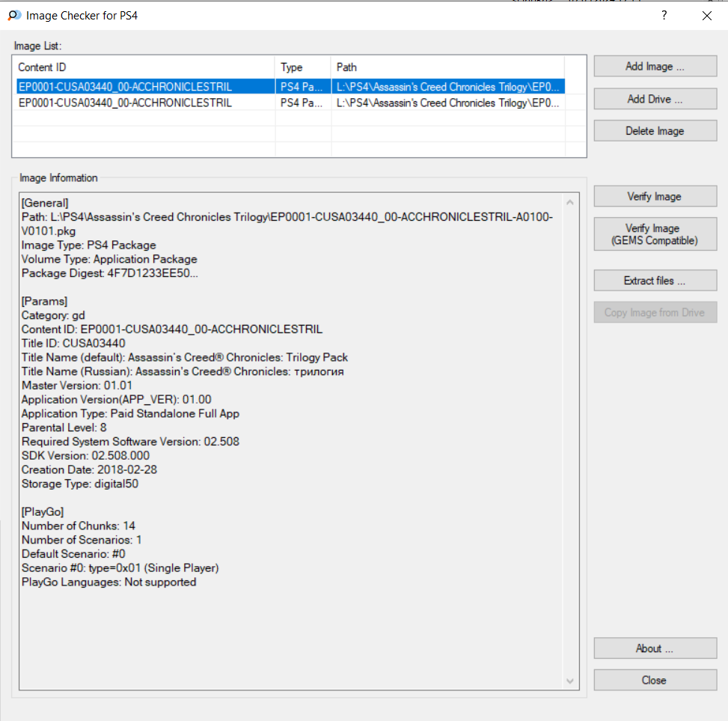Viewport: 728px width, 721px height.
Task: Delete the selected image from the list
Action: point(655,131)
